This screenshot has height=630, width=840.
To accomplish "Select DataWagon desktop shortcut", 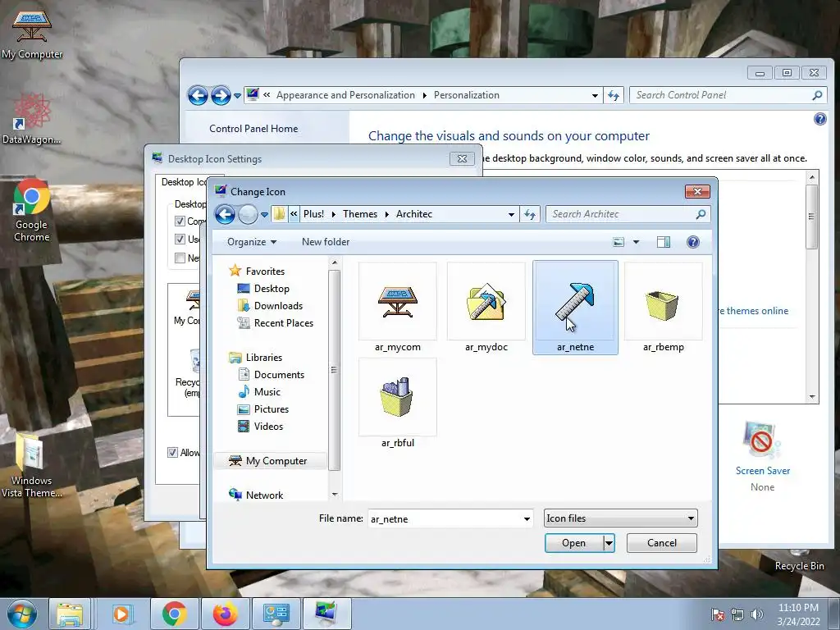I will [32, 119].
